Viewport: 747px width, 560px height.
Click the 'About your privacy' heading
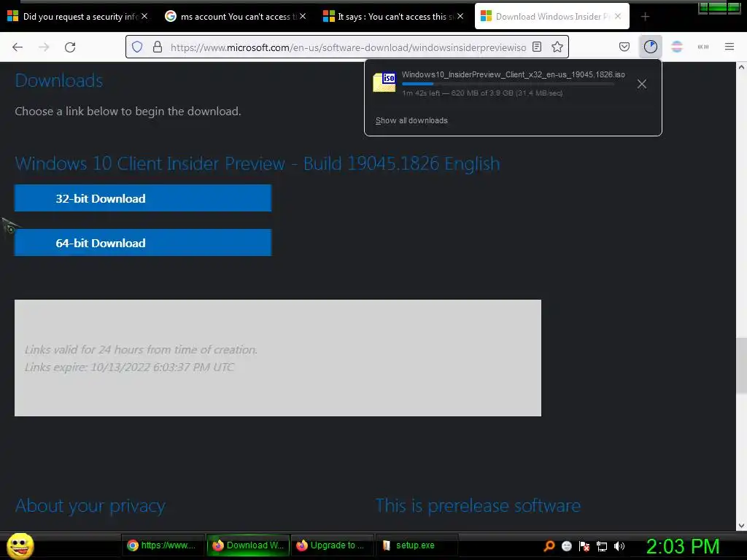tap(90, 506)
